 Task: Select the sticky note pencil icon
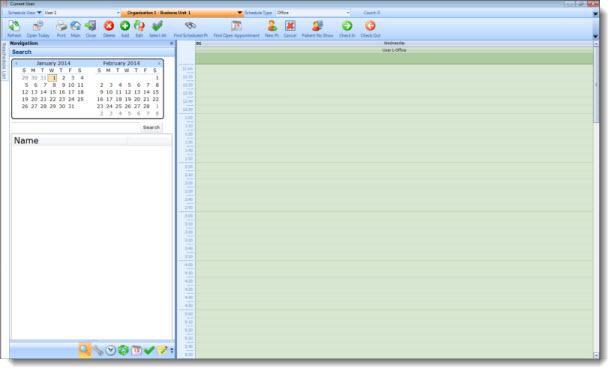pos(162,350)
